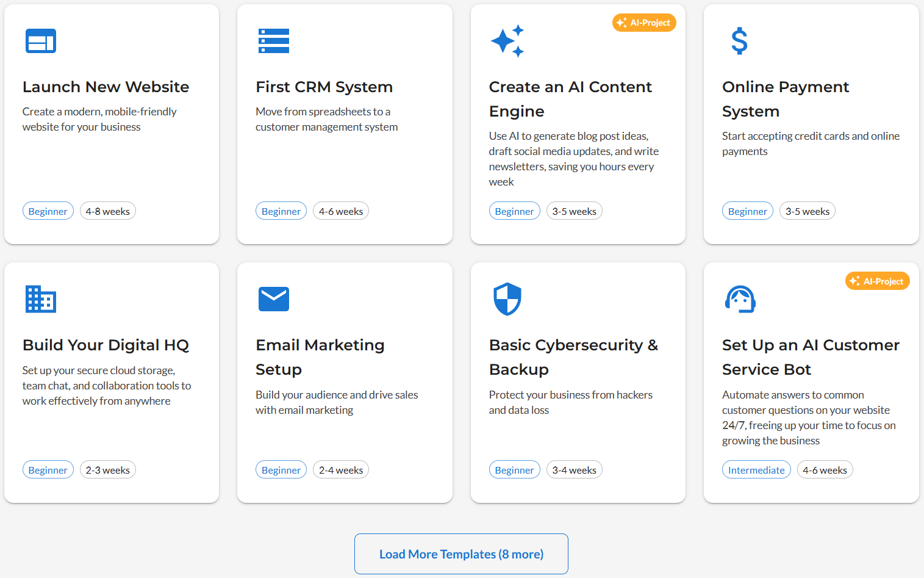Open the Load More Templates button
The height and width of the screenshot is (578, 924).
(460, 554)
